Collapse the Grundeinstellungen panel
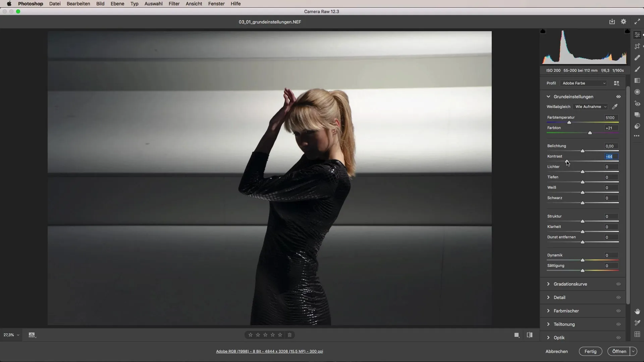The height and width of the screenshot is (362, 644). click(x=548, y=97)
